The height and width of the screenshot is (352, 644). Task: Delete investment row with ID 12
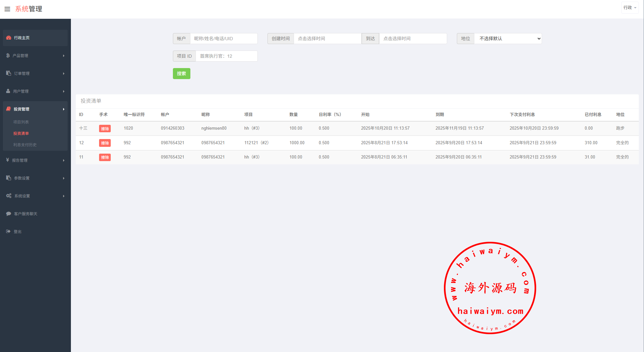pos(105,143)
